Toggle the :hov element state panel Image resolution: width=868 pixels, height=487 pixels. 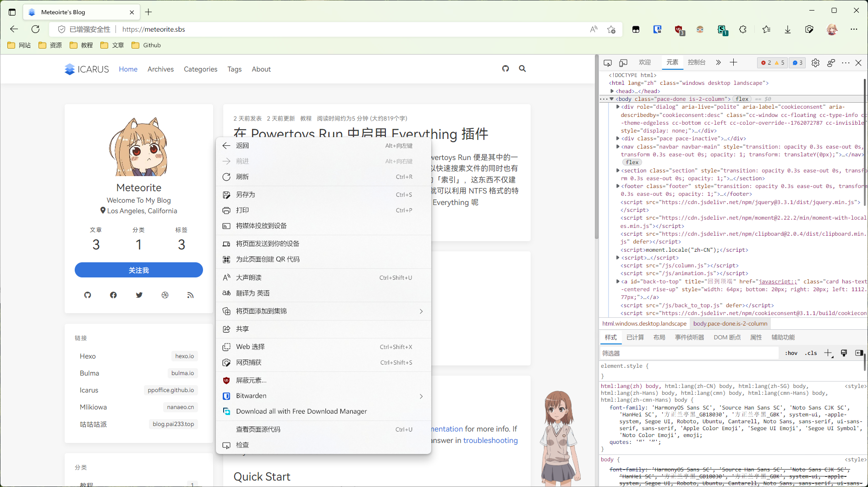[x=791, y=353]
